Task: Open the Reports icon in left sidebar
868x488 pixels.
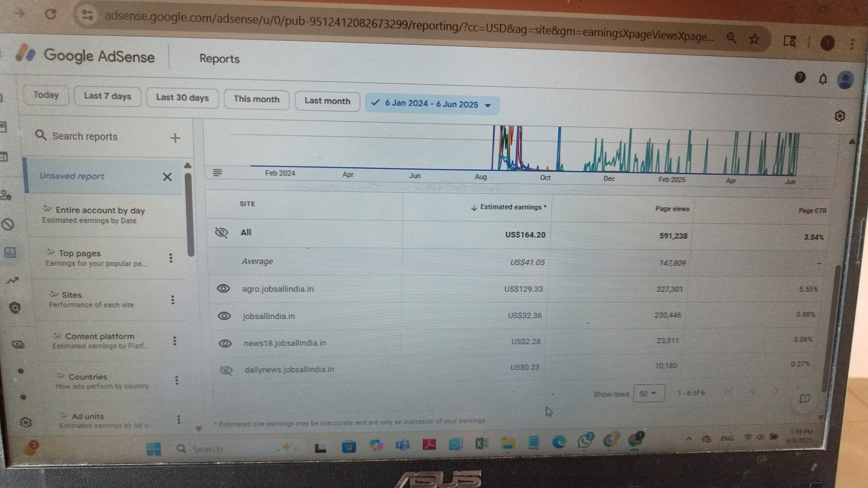Action: click(x=10, y=252)
